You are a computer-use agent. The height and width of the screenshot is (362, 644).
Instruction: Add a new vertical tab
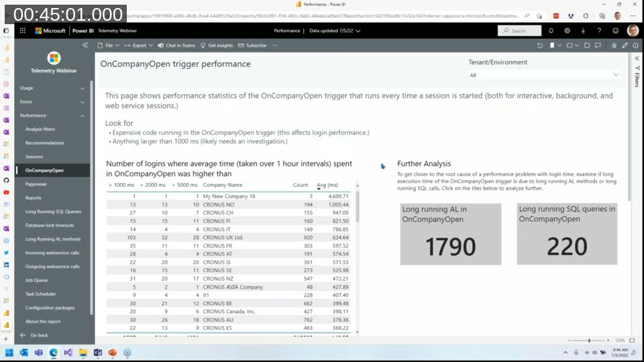point(6,339)
